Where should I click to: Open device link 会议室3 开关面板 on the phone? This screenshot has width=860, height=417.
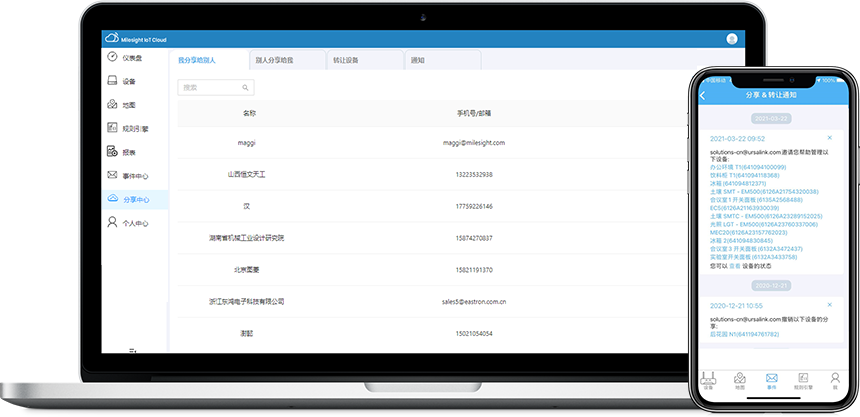756,249
